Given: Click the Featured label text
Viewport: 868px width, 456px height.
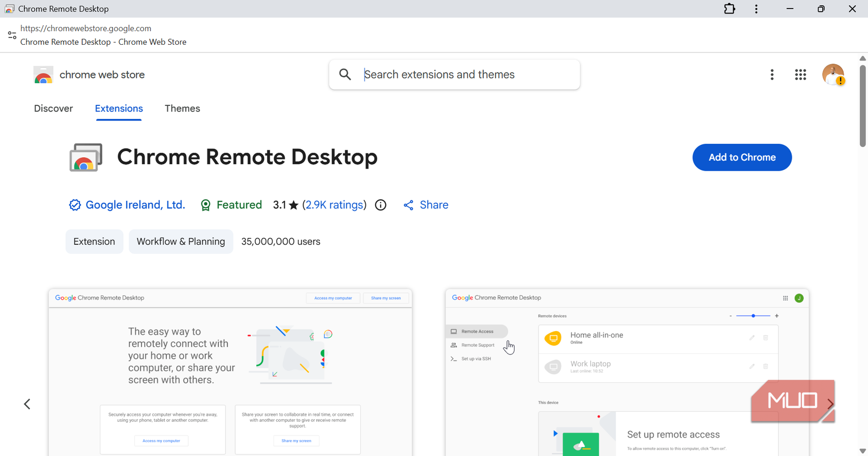Looking at the screenshot, I should [239, 205].
